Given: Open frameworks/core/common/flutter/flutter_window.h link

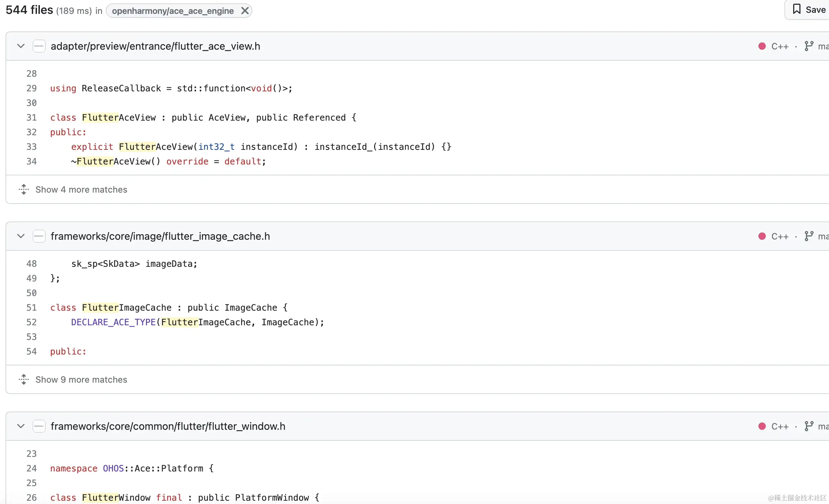Looking at the screenshot, I should pyautogui.click(x=168, y=426).
